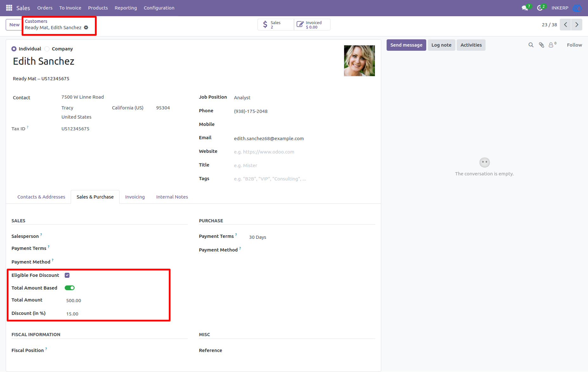The width and height of the screenshot is (588, 372).
Task: Attach a file with the paperclip icon
Action: pyautogui.click(x=541, y=45)
